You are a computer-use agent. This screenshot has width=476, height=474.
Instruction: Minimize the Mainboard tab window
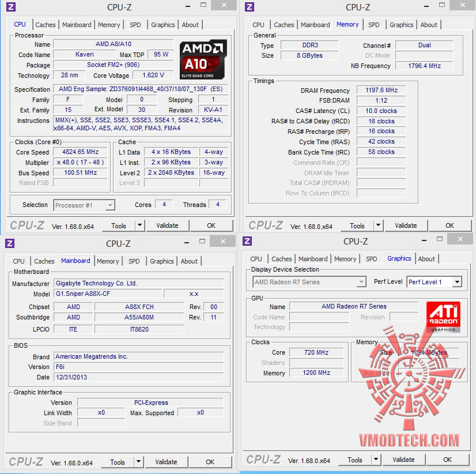tap(187, 242)
